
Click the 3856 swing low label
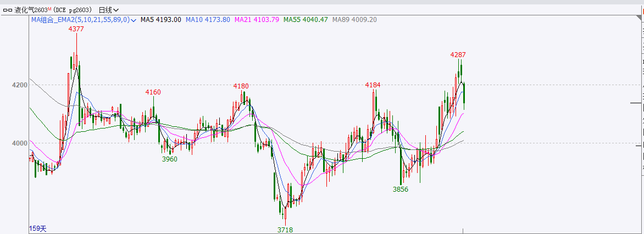(401, 189)
